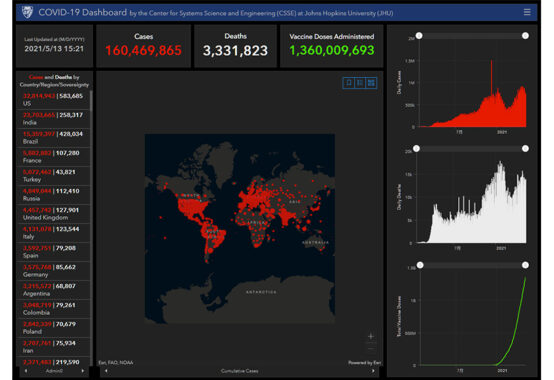The height and width of the screenshot is (380, 554).
Task: Click next arrow beside Cumulative Cases
Action: [373, 371]
